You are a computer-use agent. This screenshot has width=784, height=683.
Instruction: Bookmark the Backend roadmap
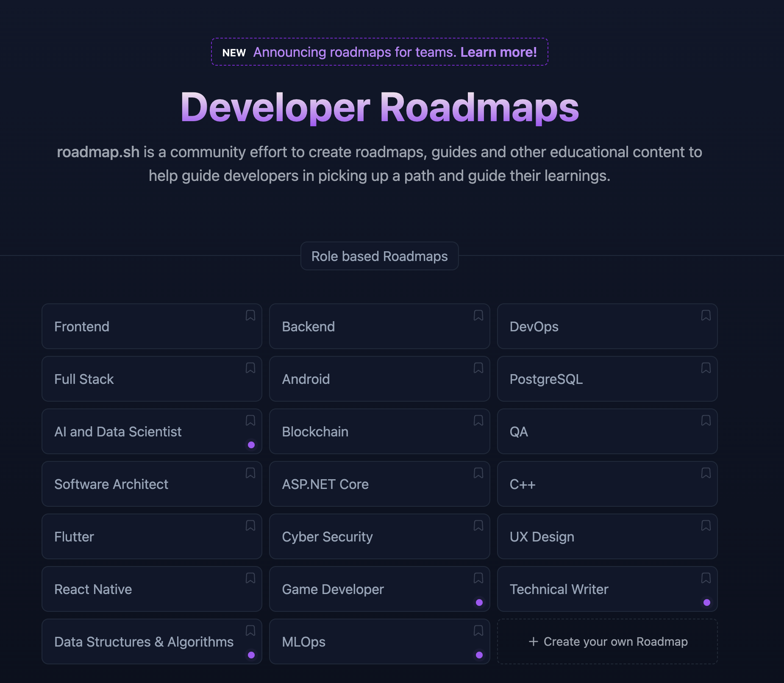click(478, 315)
